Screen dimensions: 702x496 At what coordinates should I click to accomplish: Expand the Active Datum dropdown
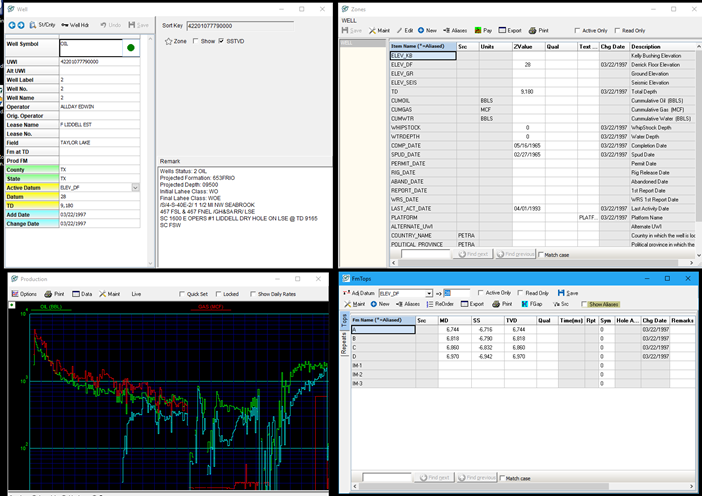tap(135, 187)
